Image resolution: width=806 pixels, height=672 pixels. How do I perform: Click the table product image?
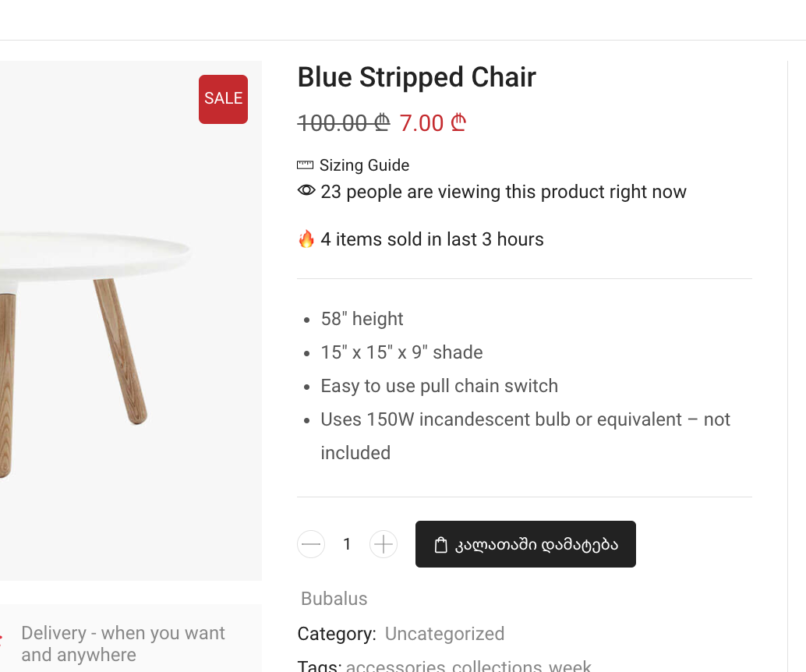[130, 321]
